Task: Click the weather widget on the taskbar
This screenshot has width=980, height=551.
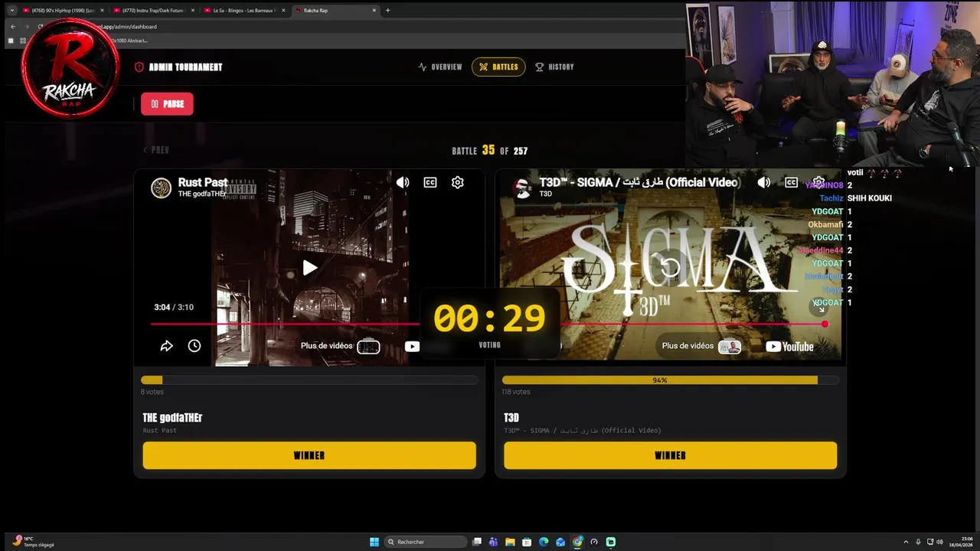Action: [x=34, y=542]
